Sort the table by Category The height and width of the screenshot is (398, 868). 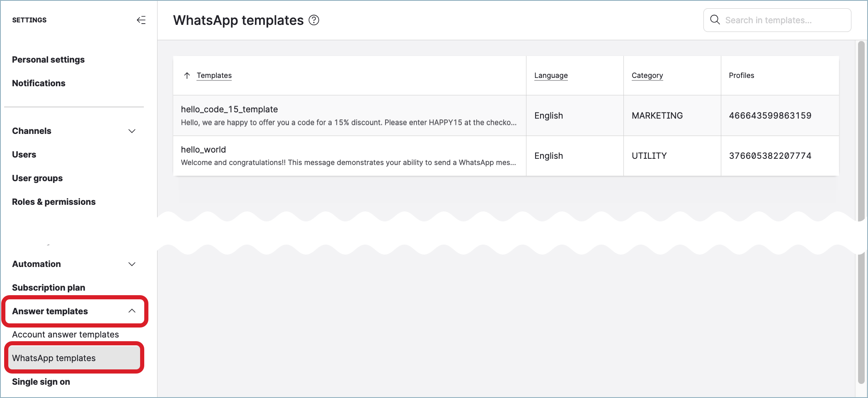pos(647,75)
